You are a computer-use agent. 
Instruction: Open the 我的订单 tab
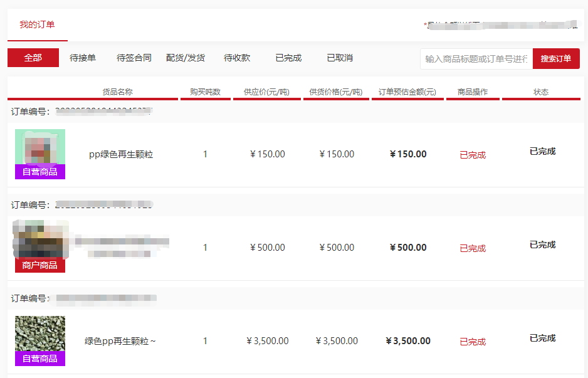click(x=37, y=25)
